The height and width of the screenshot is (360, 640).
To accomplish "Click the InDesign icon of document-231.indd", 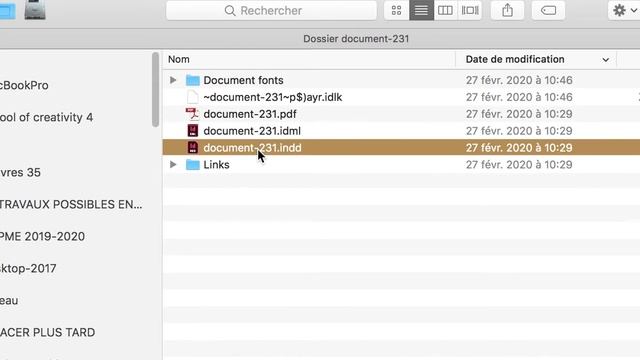I will click(193, 147).
